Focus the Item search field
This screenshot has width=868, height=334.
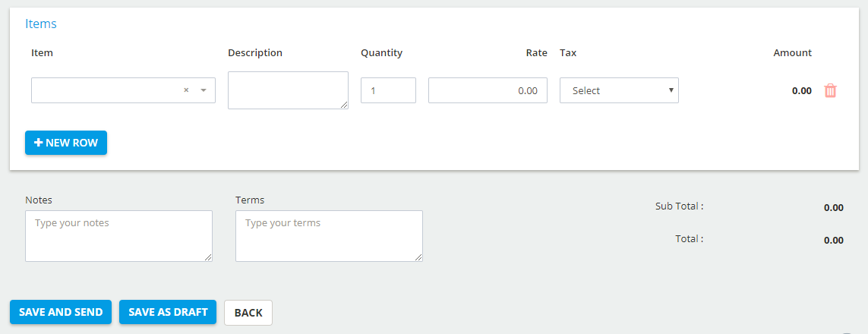[x=106, y=90]
